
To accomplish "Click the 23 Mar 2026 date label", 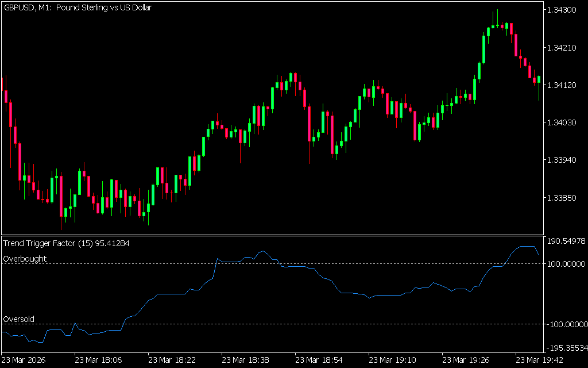I will (24, 360).
